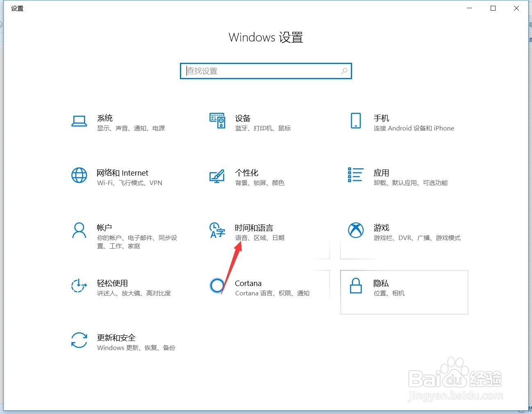532x414 pixels.
Task: Select the 游戏 (Gaming) Xbox icon
Action: click(x=356, y=231)
